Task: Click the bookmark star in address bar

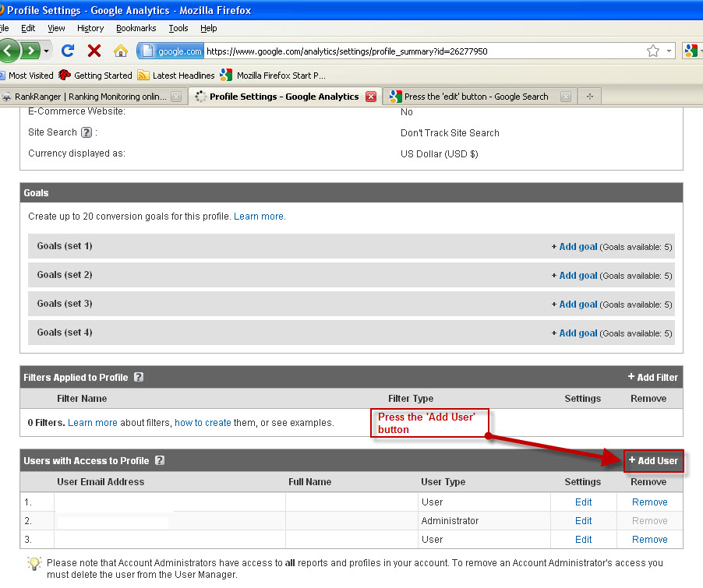Action: pos(653,51)
